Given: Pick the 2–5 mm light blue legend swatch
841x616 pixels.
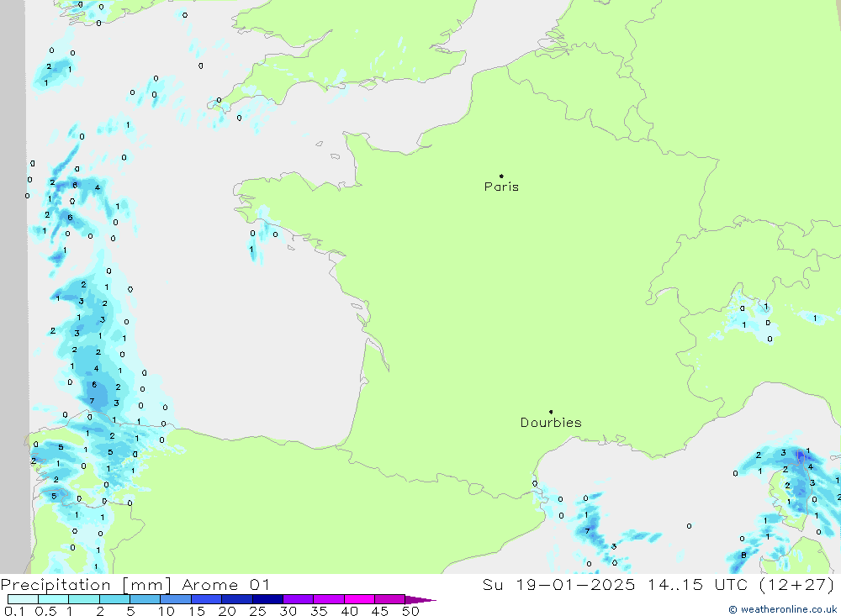Looking at the screenshot, I should [x=114, y=599].
